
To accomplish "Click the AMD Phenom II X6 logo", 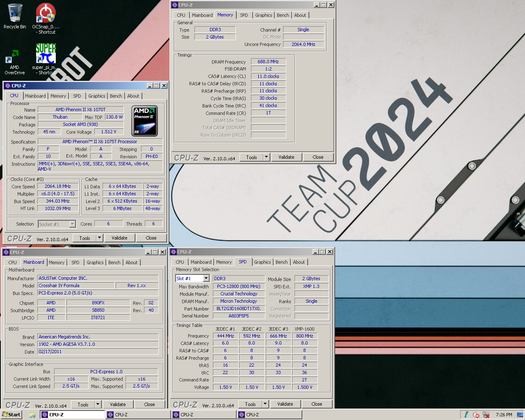I will point(145,121).
